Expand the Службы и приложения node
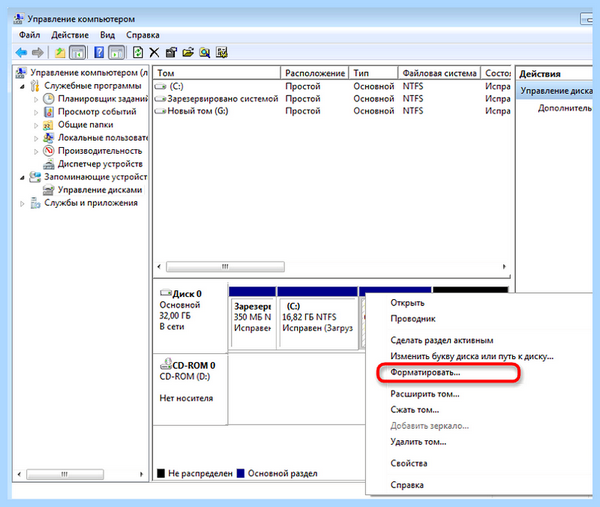This screenshot has width=600, height=507. (x=22, y=204)
